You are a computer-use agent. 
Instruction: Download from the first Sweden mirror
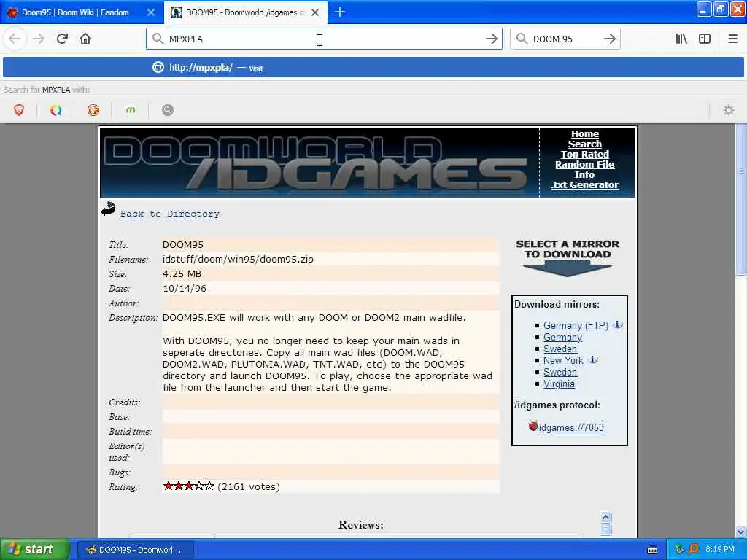click(x=560, y=349)
